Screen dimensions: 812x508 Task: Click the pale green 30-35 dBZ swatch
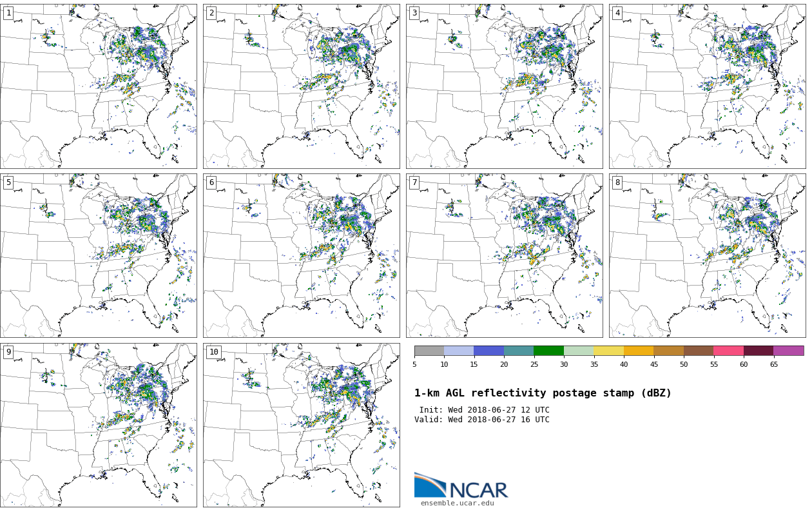pyautogui.click(x=579, y=351)
